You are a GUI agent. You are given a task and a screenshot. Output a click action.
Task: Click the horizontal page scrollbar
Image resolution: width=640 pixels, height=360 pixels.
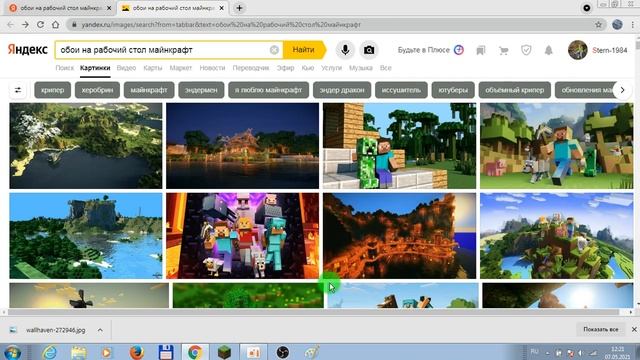point(313,312)
